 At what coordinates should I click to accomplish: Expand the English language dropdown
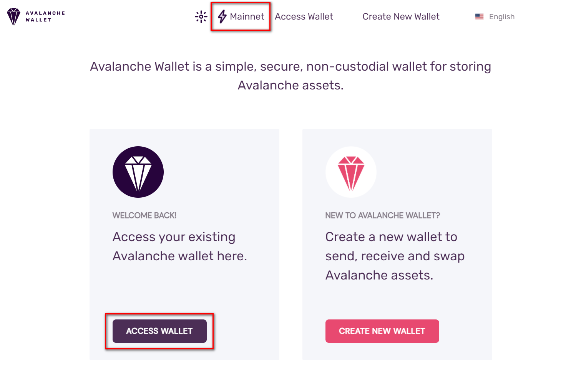(x=495, y=17)
